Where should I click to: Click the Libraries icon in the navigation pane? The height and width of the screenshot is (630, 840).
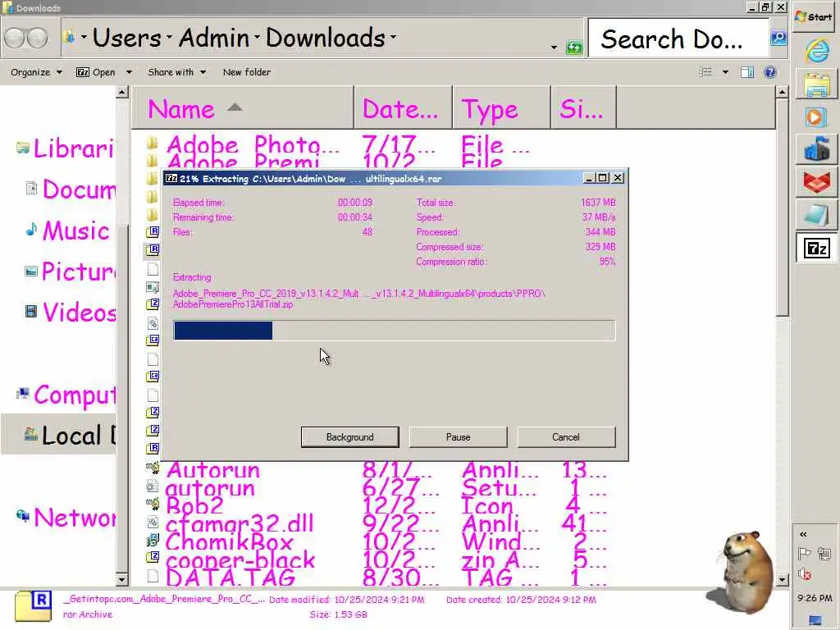[22, 148]
